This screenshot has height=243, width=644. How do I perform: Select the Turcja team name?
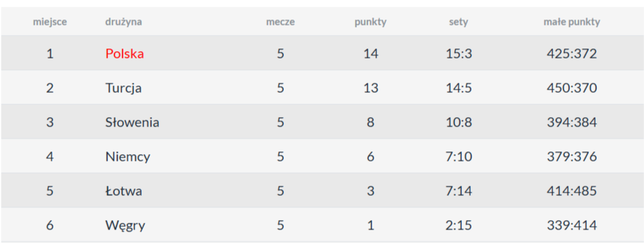click(x=123, y=88)
